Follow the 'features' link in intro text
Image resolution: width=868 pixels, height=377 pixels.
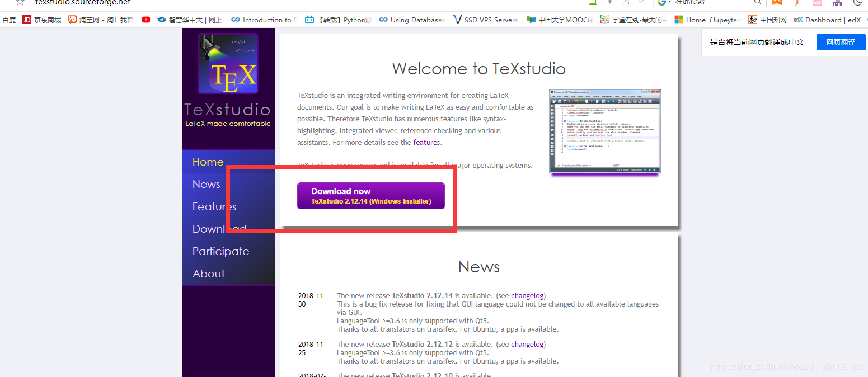click(x=426, y=142)
